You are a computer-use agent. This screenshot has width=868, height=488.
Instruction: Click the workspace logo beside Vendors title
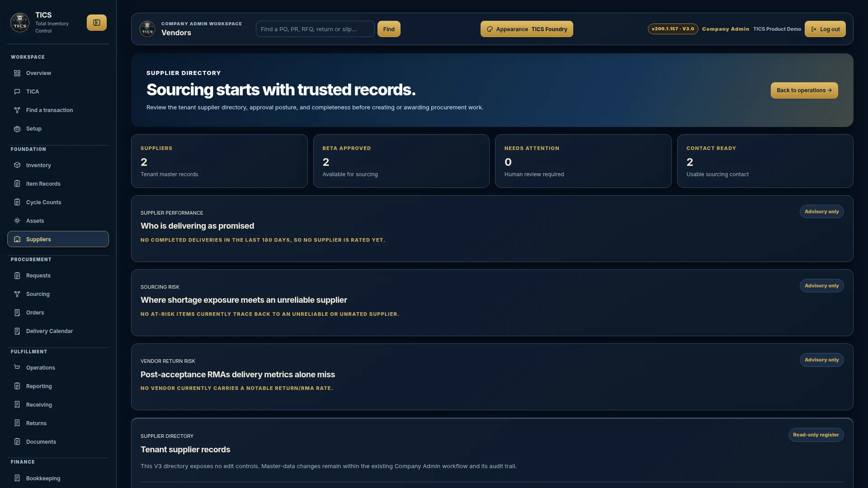147,29
